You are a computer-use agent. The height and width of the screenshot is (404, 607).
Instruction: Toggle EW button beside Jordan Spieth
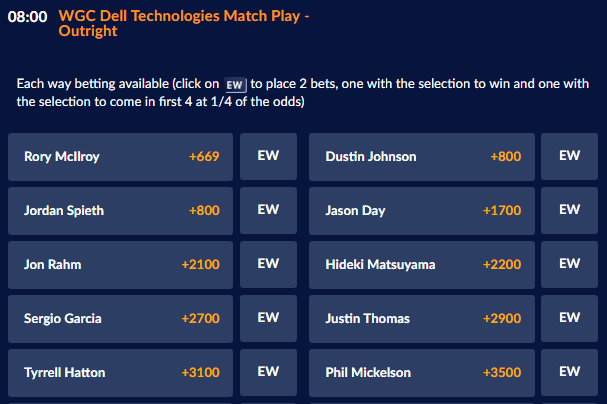click(x=268, y=210)
